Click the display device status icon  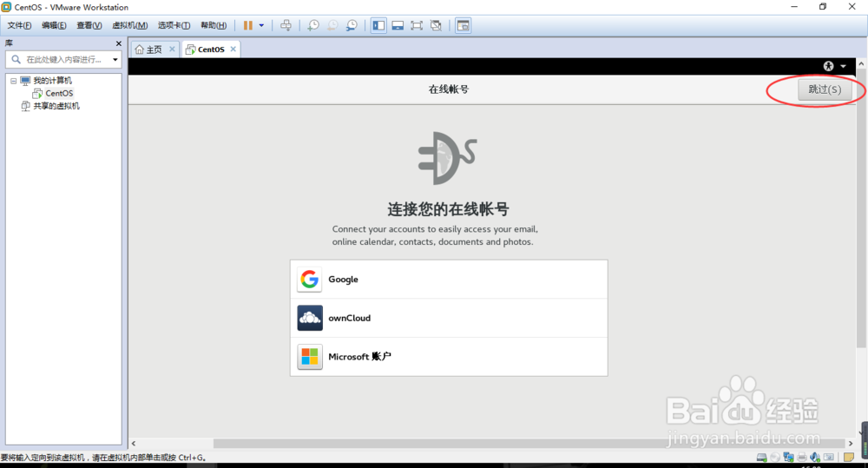coord(829,458)
